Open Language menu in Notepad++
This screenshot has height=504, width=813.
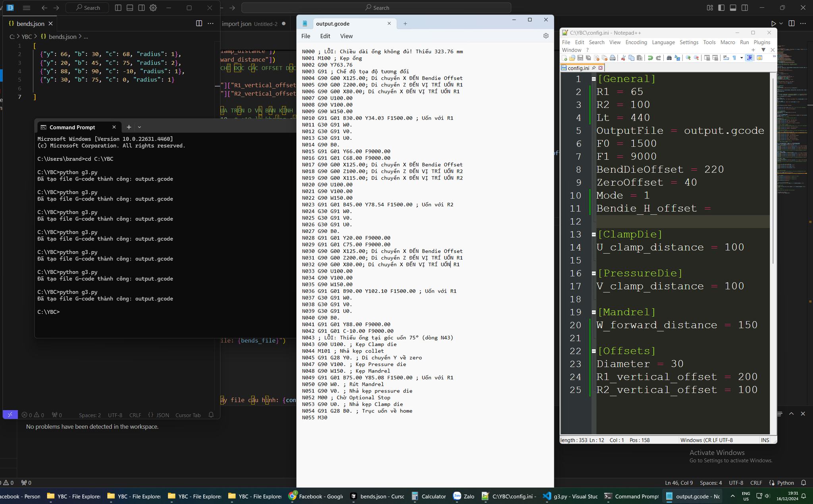point(663,42)
